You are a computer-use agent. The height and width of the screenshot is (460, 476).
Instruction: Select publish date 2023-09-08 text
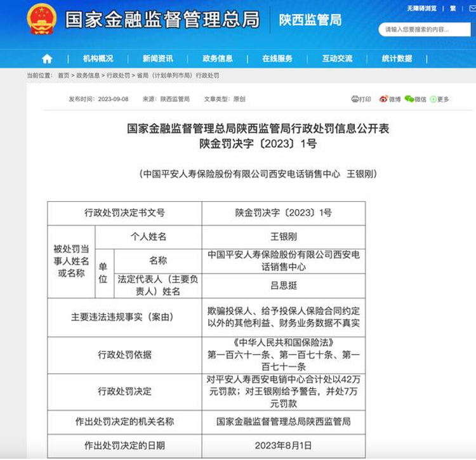coord(113,99)
